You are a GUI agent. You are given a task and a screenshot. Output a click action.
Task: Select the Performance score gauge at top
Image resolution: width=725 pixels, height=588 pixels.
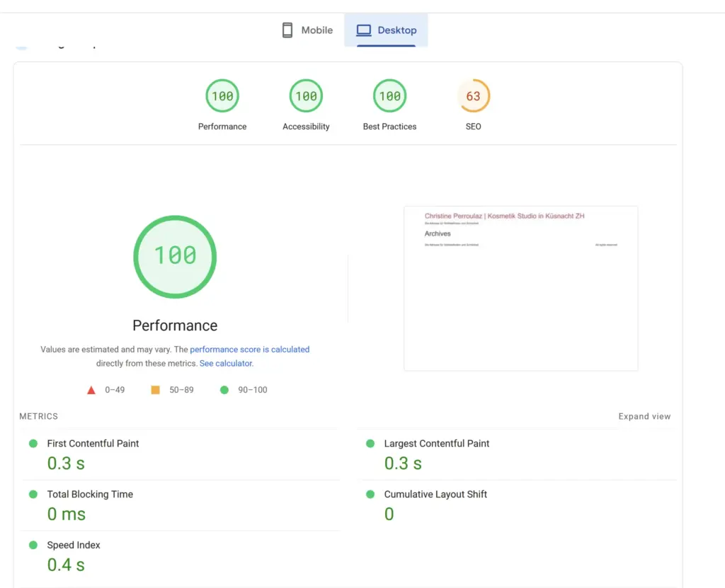222,96
